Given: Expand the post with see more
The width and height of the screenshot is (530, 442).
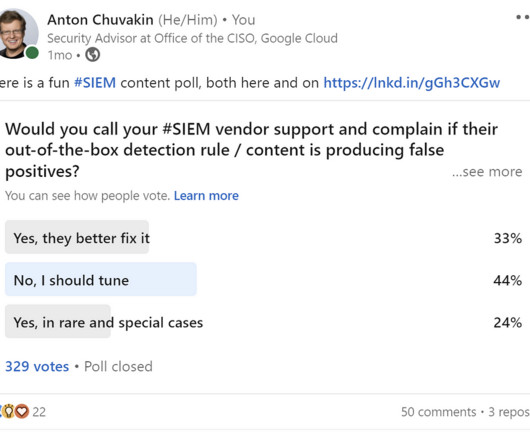Looking at the screenshot, I should [x=487, y=172].
